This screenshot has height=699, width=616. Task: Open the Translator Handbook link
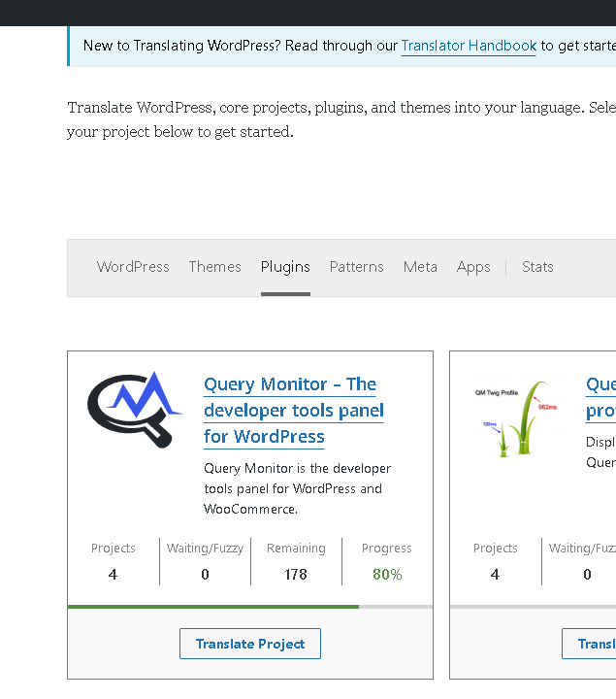(469, 46)
